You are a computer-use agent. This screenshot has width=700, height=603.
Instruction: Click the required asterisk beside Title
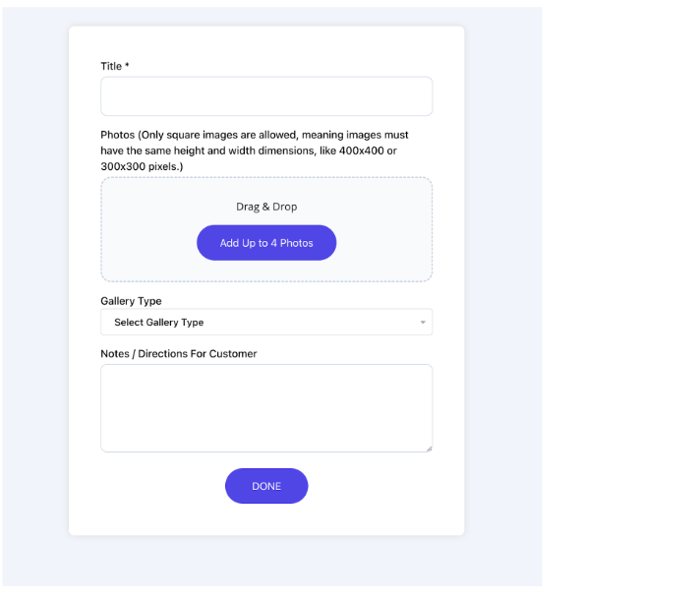[127, 66]
